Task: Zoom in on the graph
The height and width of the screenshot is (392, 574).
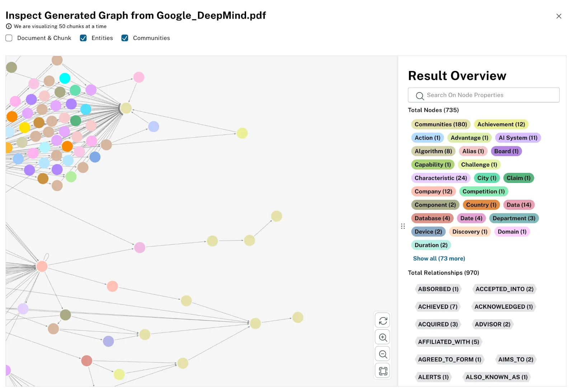Action: [x=383, y=337]
